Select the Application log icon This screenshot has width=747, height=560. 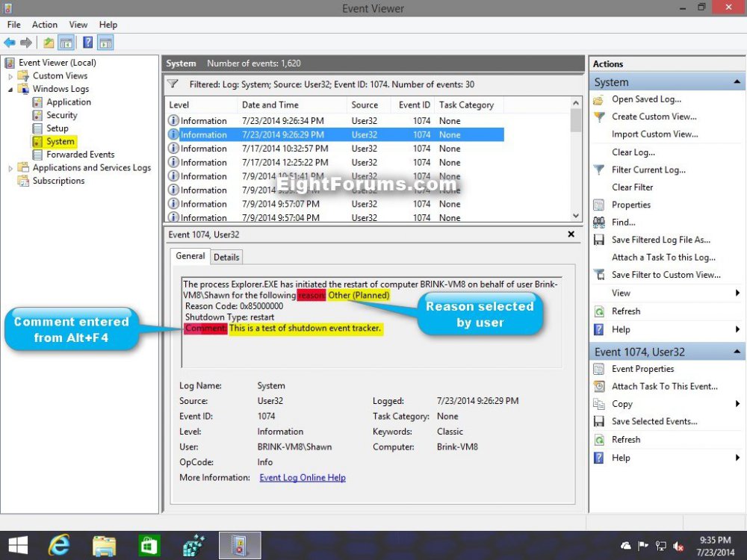pyautogui.click(x=37, y=102)
